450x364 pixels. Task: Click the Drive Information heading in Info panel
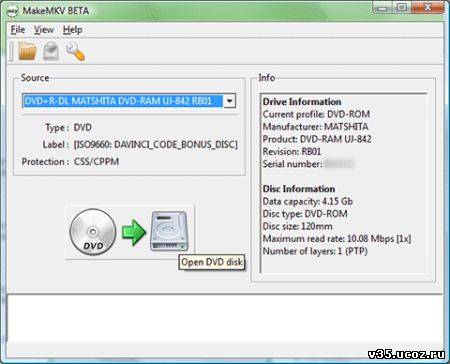302,102
